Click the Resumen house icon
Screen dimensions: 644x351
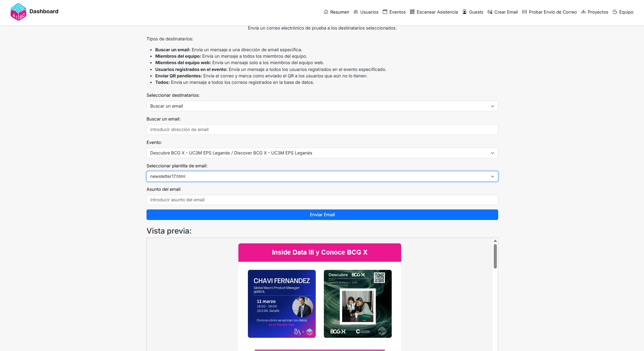point(326,12)
